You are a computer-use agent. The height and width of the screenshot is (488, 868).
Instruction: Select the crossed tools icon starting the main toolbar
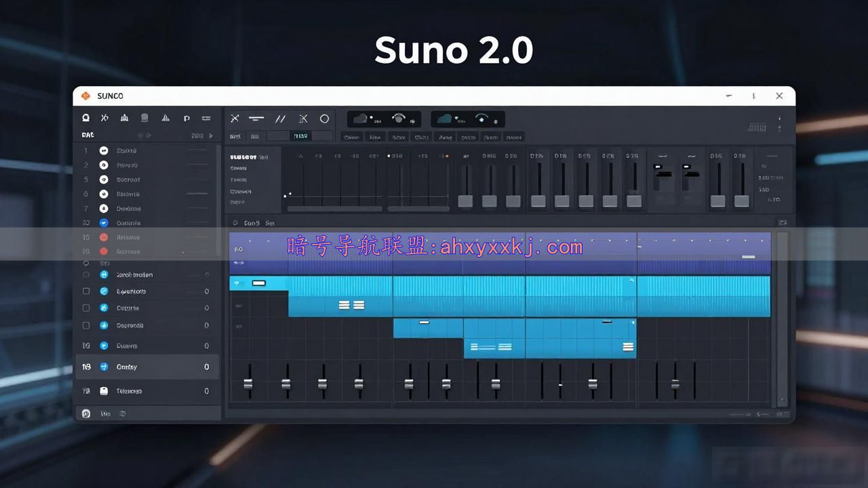[x=235, y=119]
